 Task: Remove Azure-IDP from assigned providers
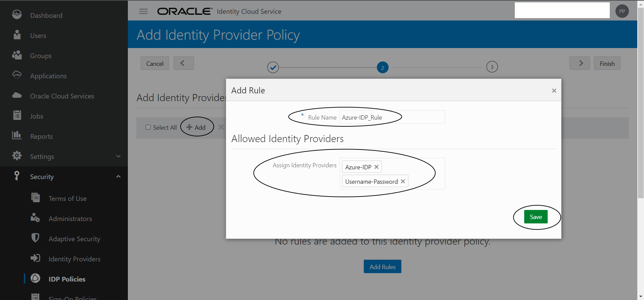pos(377,167)
